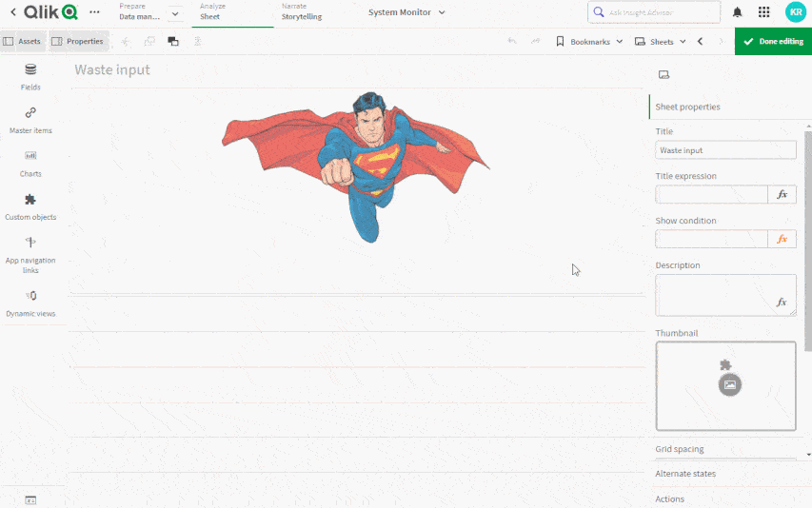Open the three-dots global menu

pyautogui.click(x=94, y=12)
